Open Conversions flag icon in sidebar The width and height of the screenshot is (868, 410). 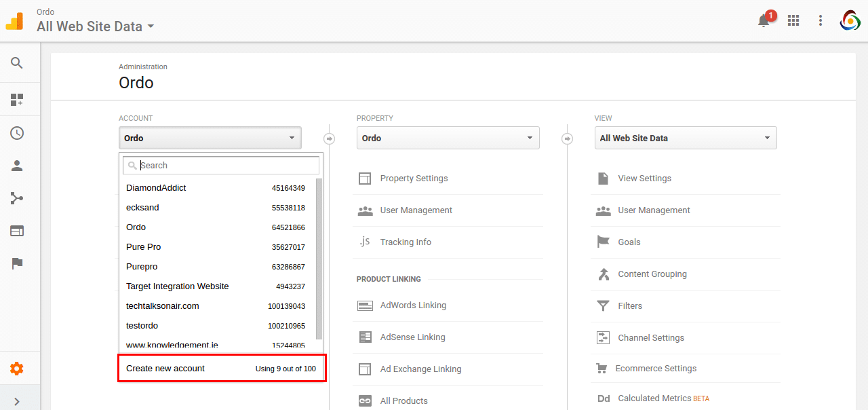click(17, 263)
